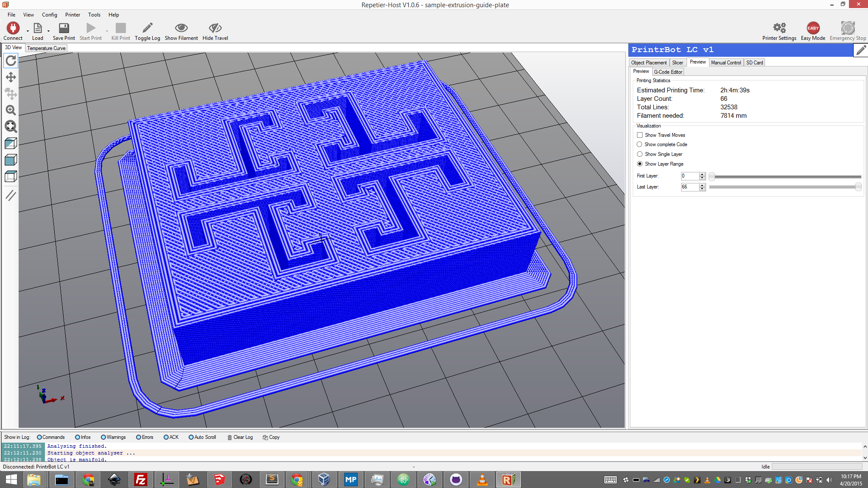Open the Config menu
868x488 pixels.
coord(49,15)
